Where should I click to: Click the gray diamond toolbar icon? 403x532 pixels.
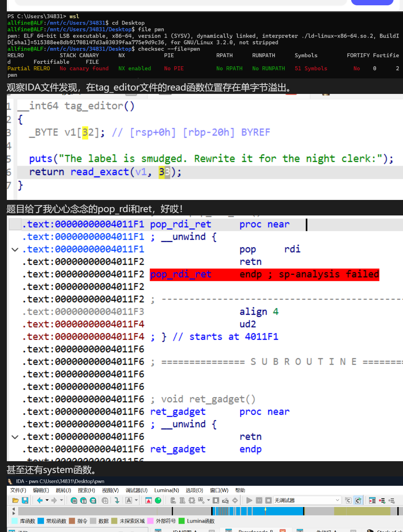(x=235, y=501)
